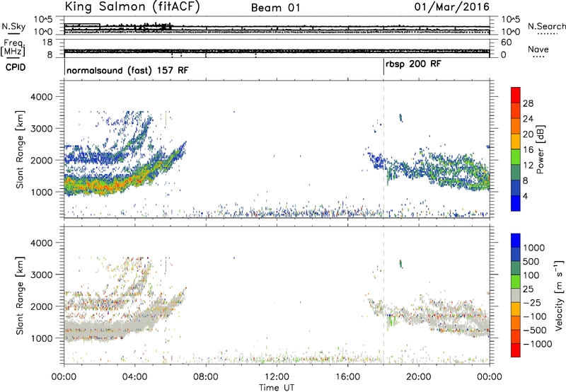
Task: Click 'rbsp 200 RF' text
Action: point(413,64)
